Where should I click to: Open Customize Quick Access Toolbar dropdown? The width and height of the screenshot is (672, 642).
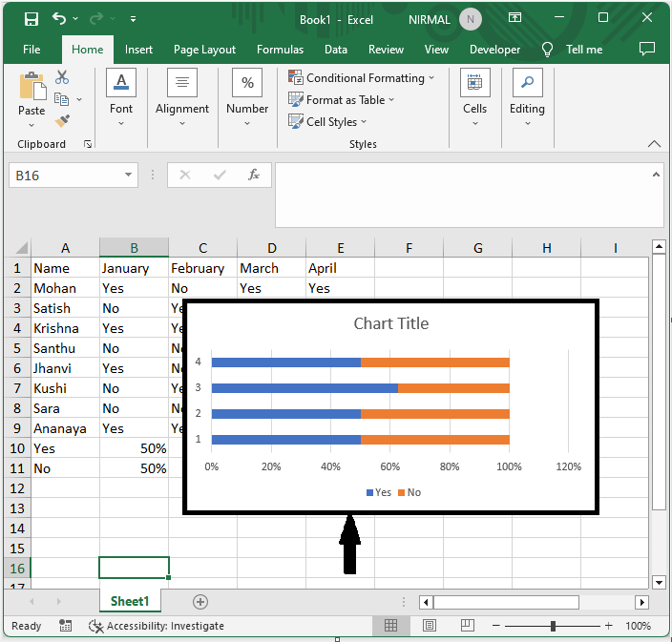[x=134, y=19]
